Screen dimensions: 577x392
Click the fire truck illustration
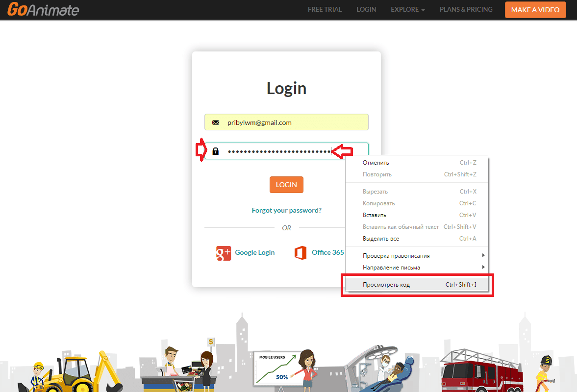[482, 370]
